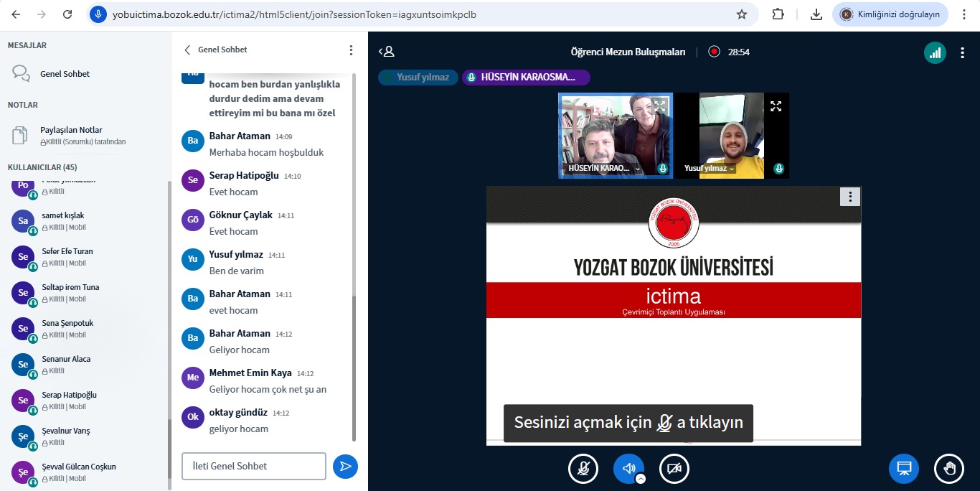Toggle user list panel icon
Screen dimensions: 980x491
coord(387,52)
